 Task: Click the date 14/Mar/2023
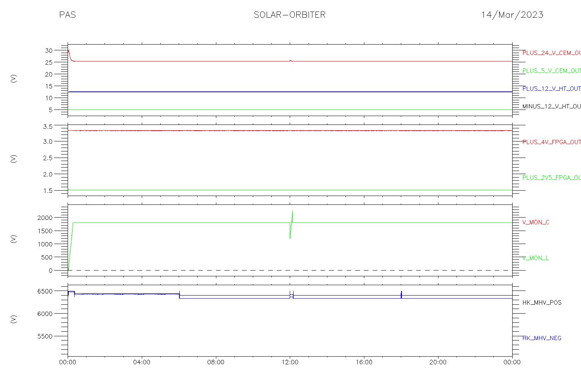(512, 15)
